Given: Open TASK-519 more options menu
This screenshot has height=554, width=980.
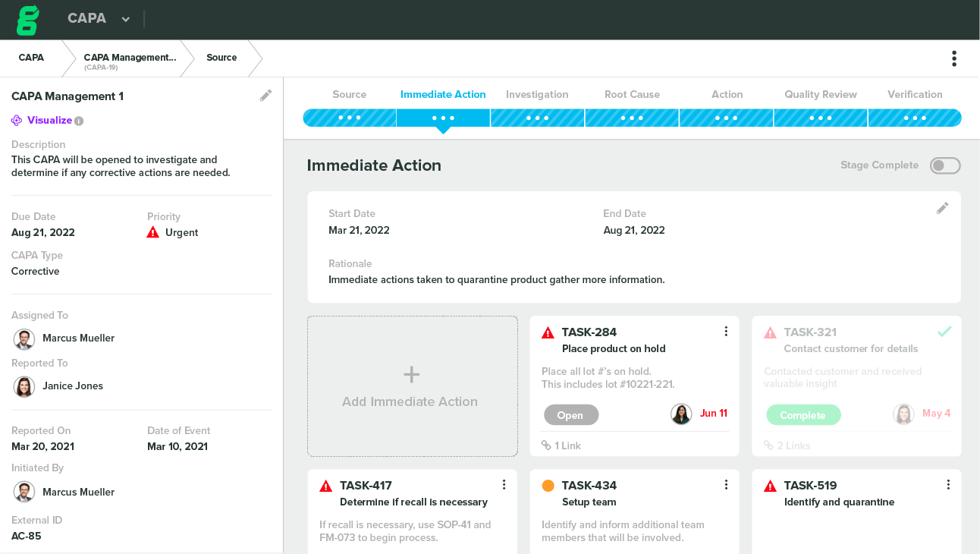Looking at the screenshot, I should [948, 485].
